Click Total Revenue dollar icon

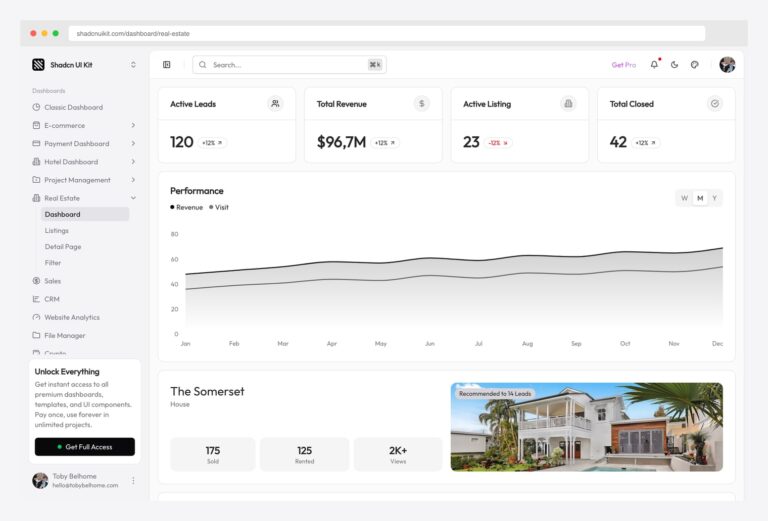(x=422, y=103)
